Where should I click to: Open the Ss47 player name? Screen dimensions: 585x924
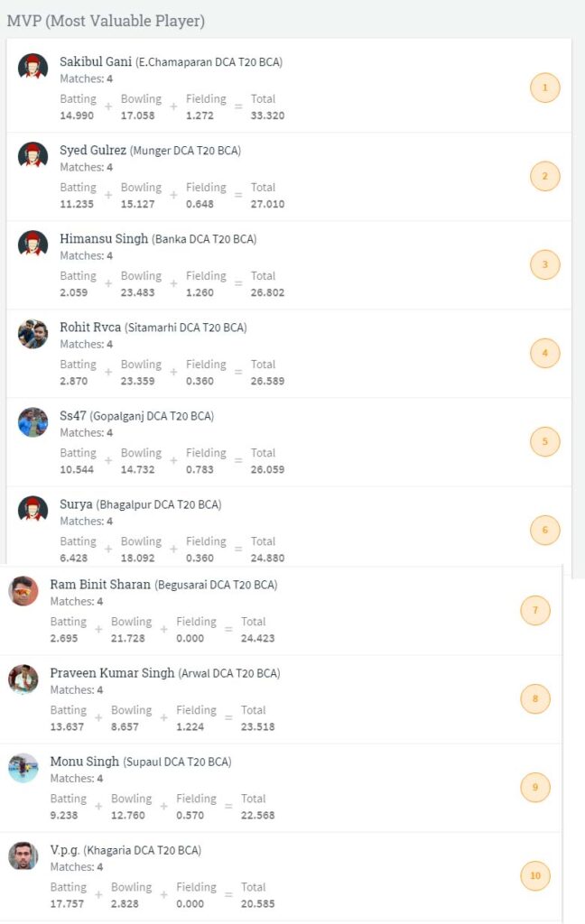pos(73,415)
